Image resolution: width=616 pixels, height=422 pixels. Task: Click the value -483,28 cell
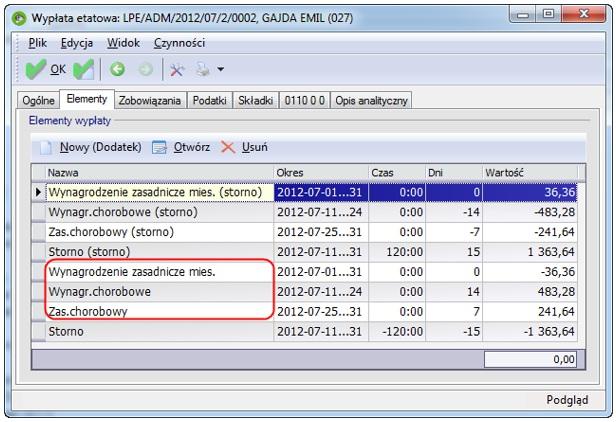pos(530,212)
